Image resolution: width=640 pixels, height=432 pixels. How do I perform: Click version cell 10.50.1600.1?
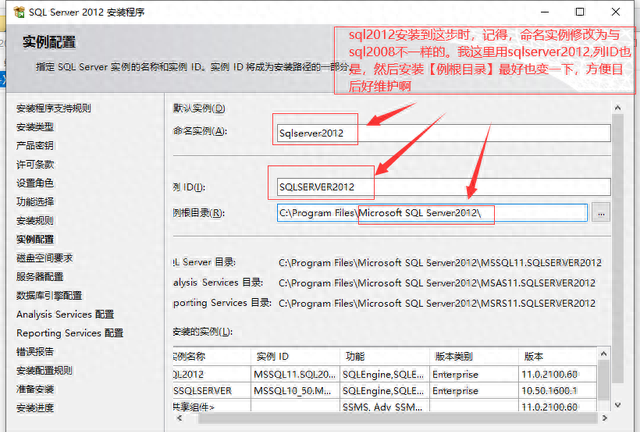click(557, 391)
